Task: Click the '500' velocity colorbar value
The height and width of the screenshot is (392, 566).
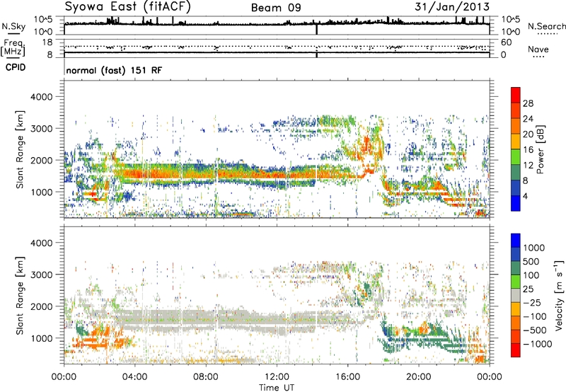Action: [531, 261]
